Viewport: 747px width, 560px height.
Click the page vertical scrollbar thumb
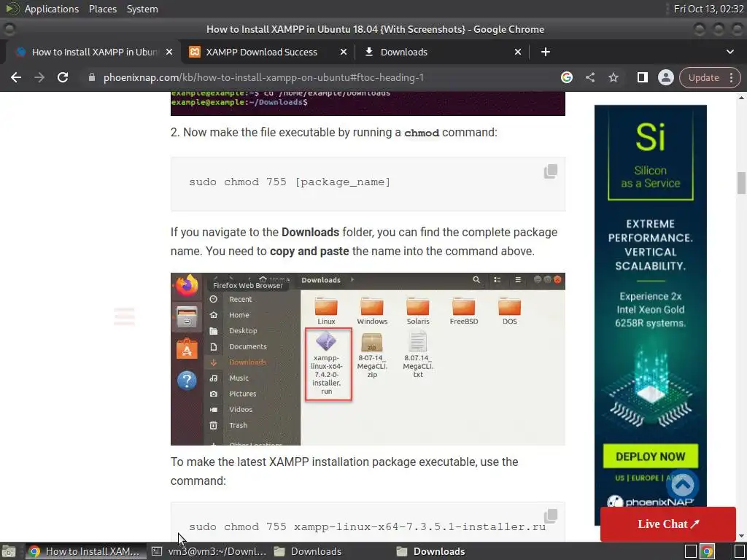[x=741, y=183]
